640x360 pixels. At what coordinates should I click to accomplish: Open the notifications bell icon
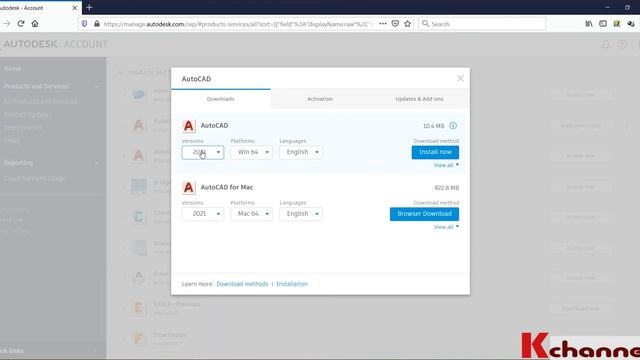coord(606,44)
